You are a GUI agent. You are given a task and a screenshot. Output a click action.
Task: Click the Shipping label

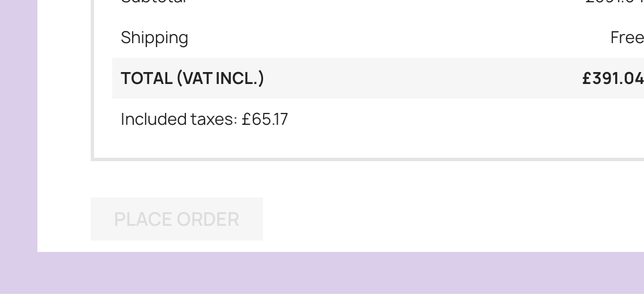click(x=154, y=37)
